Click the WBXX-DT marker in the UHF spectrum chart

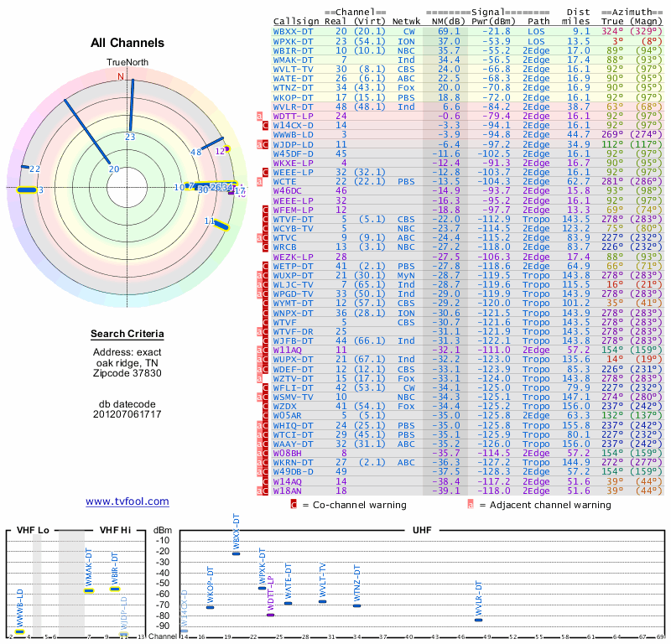[236, 553]
